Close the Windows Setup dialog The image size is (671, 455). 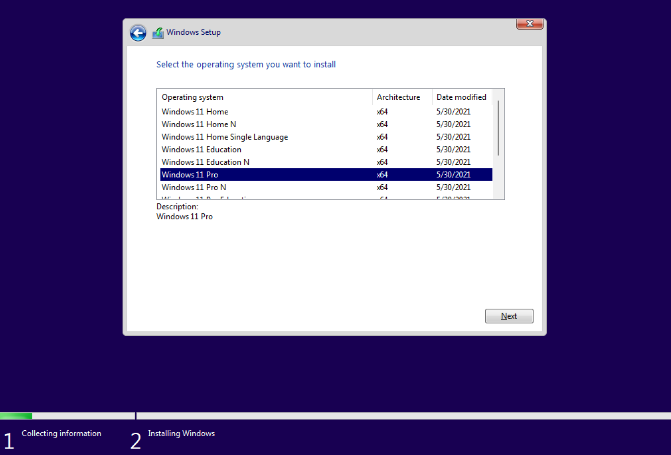[x=529, y=22]
